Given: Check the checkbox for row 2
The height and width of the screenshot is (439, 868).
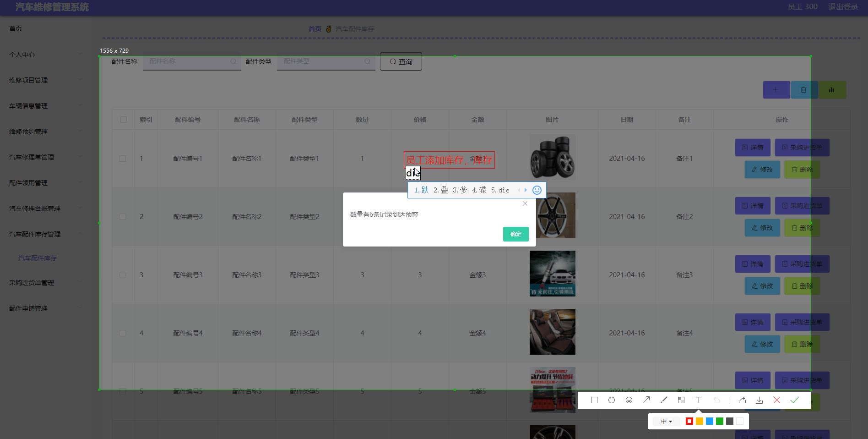Looking at the screenshot, I should click(x=123, y=217).
